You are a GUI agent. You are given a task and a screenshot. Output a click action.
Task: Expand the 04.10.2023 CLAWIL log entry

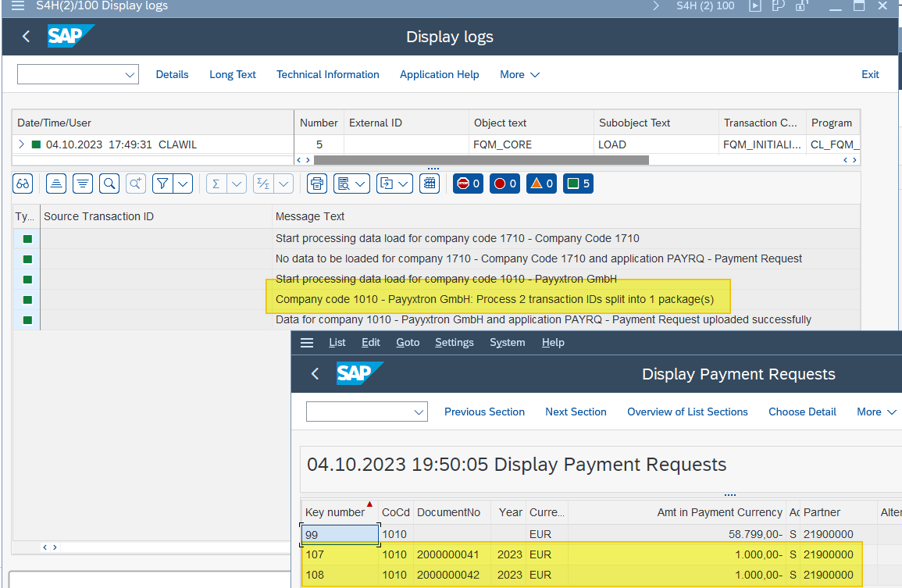point(21,144)
